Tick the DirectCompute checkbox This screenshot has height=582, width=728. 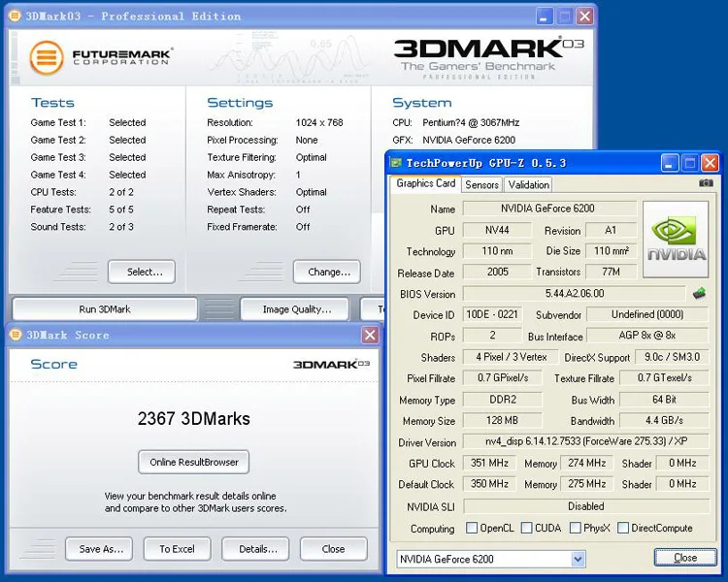623,528
